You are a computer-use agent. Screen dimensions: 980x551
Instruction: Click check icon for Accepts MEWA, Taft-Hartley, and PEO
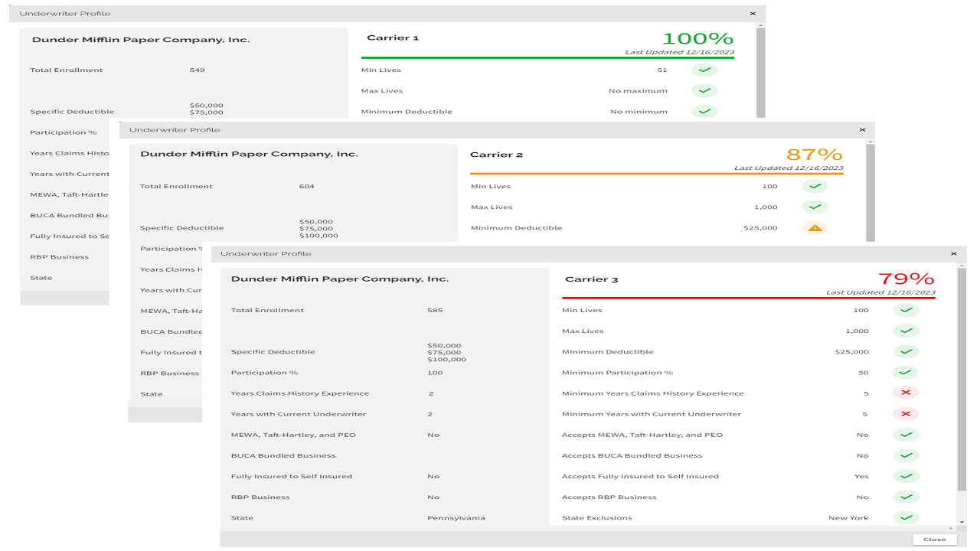(906, 435)
